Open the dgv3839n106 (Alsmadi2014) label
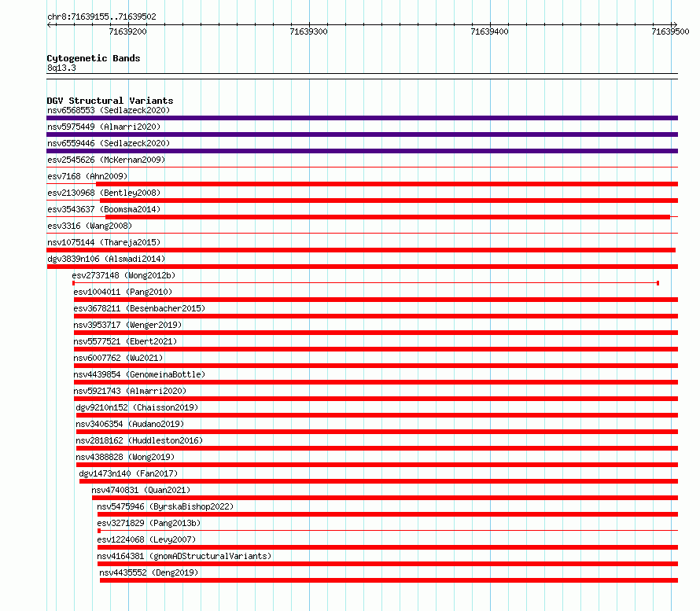This screenshot has width=700, height=611. (x=106, y=259)
